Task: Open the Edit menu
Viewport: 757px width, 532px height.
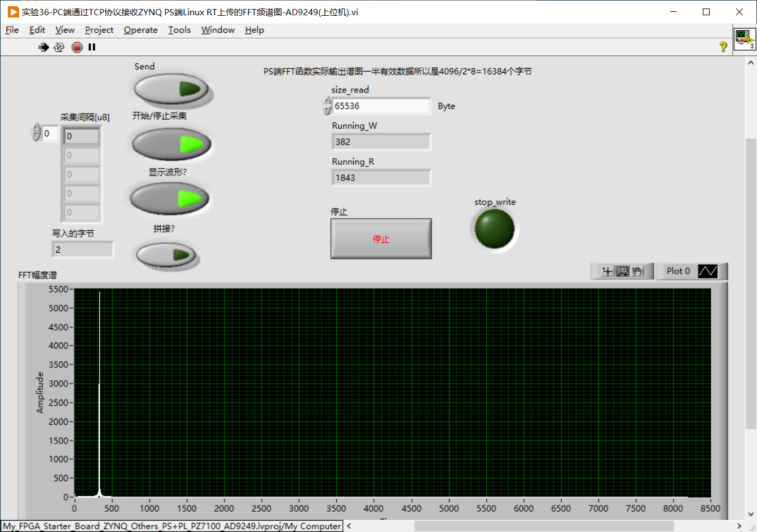Action: click(37, 30)
